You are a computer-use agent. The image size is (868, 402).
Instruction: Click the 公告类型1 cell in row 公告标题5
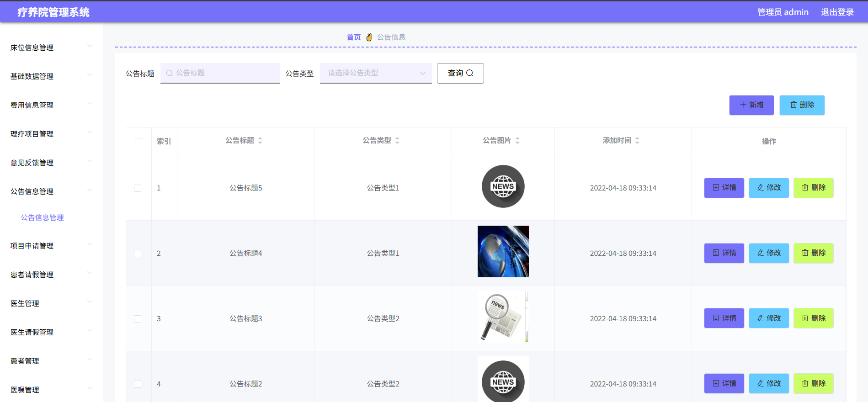coord(383,188)
